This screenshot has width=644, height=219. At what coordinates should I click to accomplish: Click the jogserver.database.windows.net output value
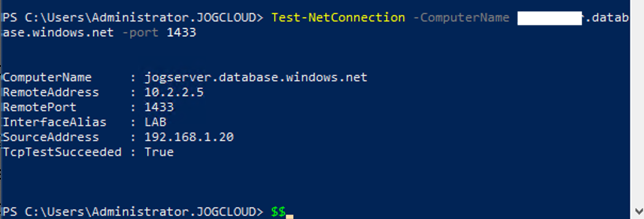tap(256, 77)
